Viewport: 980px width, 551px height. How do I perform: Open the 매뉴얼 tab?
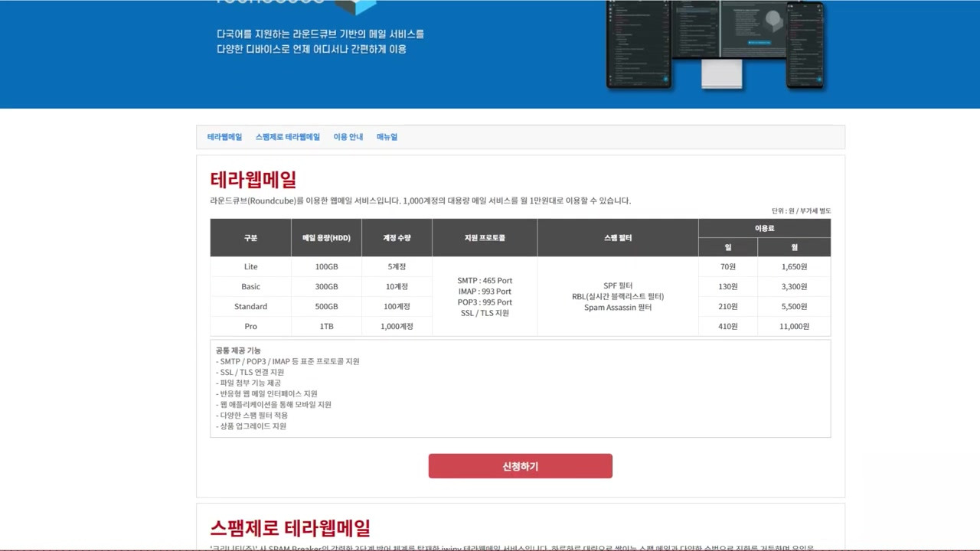pyautogui.click(x=387, y=137)
